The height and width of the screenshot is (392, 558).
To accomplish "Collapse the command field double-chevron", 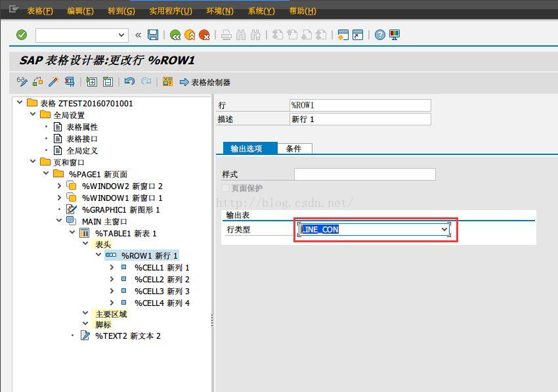I will pyautogui.click(x=138, y=35).
